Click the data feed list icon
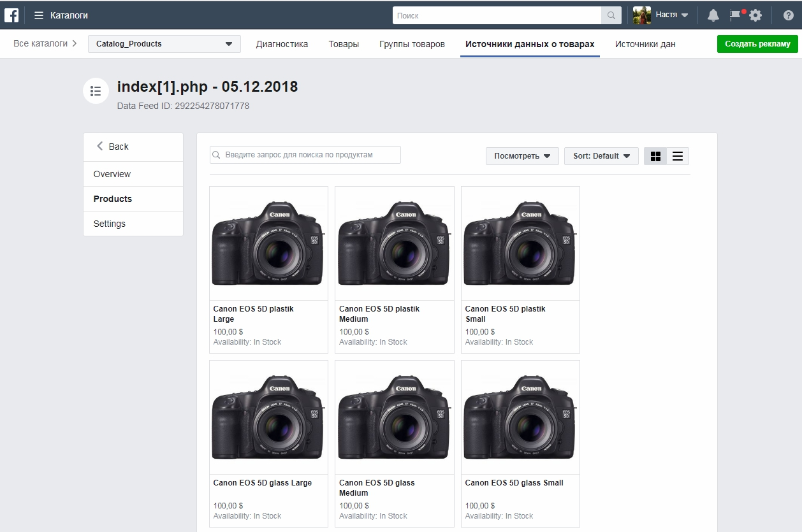The height and width of the screenshot is (532, 802). point(96,91)
